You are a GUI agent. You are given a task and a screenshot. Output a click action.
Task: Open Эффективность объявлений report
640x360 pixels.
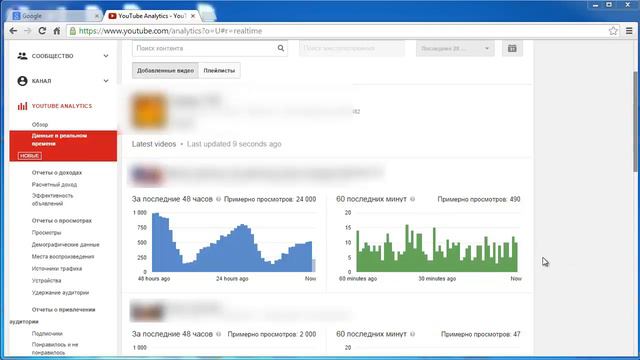click(52, 200)
